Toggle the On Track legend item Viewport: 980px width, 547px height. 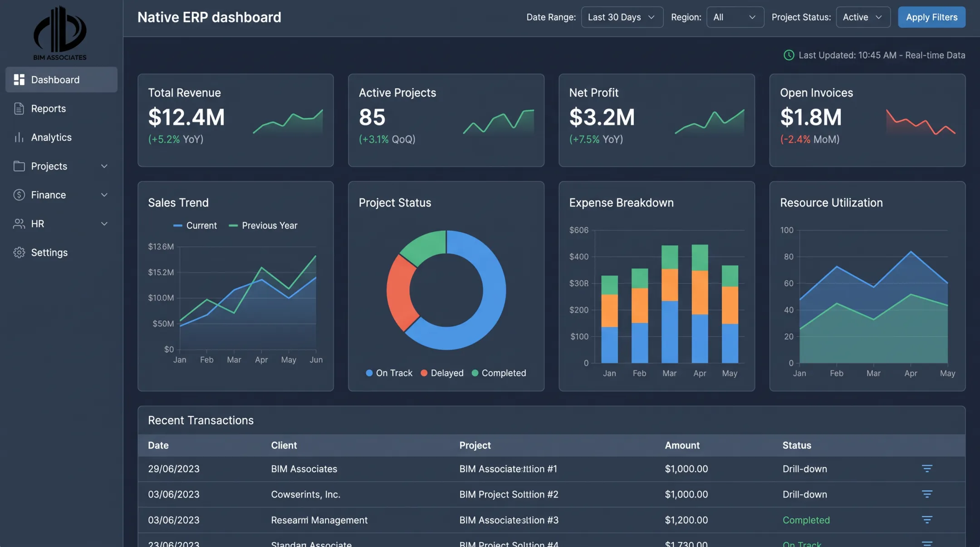pyautogui.click(x=389, y=373)
